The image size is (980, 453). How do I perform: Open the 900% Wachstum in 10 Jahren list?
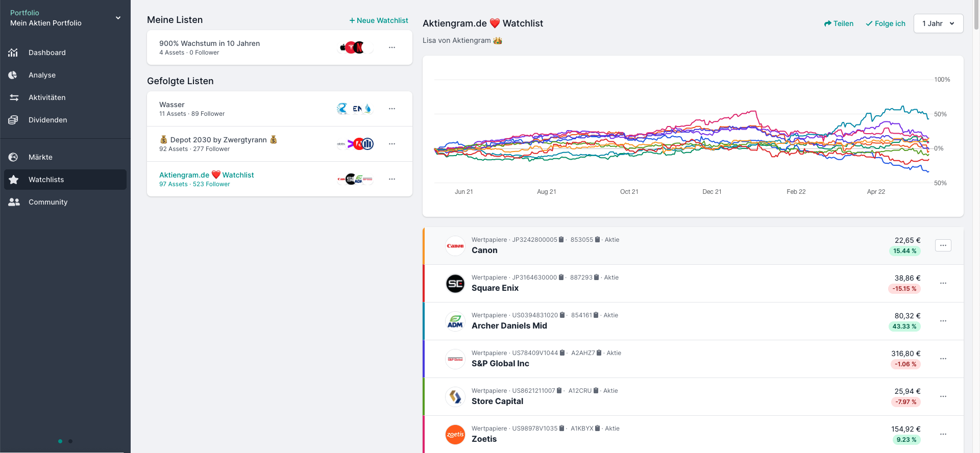[x=280, y=47]
